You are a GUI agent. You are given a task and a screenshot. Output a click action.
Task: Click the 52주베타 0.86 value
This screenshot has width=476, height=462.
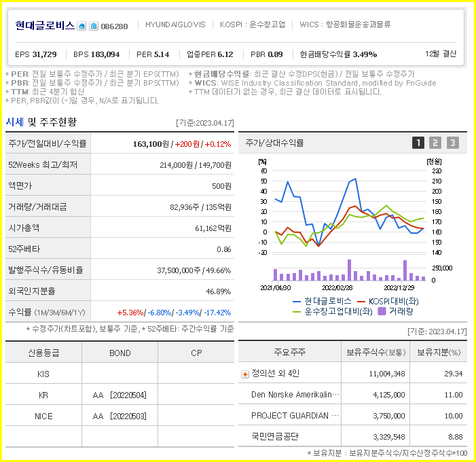224,249
